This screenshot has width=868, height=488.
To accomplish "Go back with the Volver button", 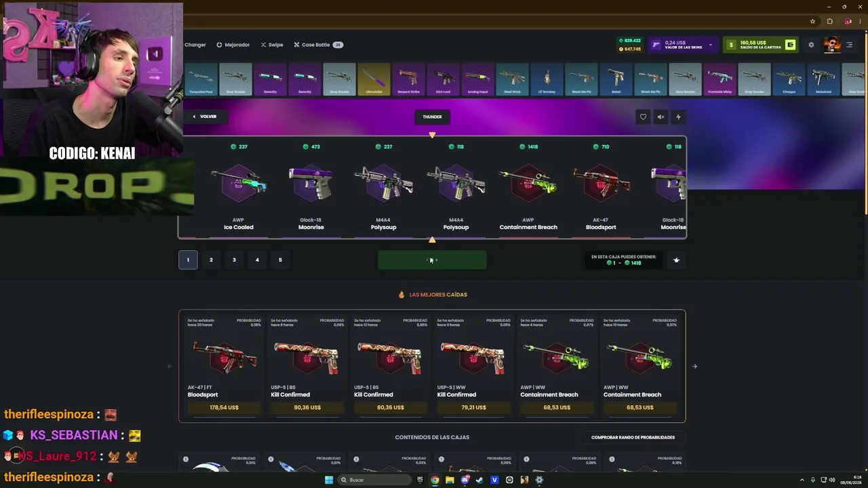I will coord(204,117).
